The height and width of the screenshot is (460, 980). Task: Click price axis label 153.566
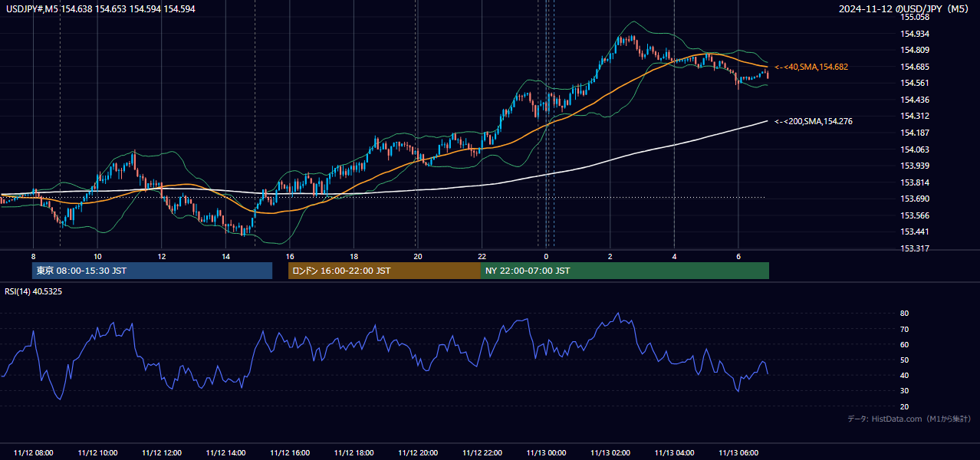[x=916, y=215]
